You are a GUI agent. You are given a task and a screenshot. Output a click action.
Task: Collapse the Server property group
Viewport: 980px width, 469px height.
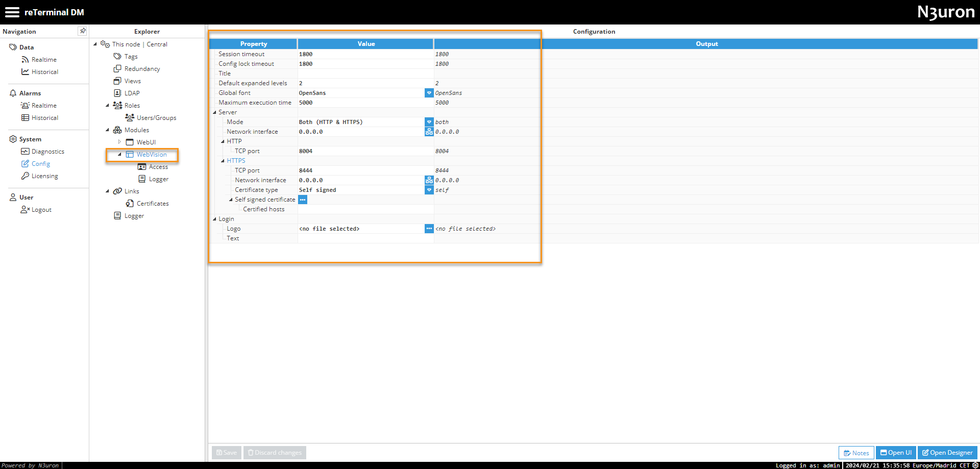tap(214, 112)
